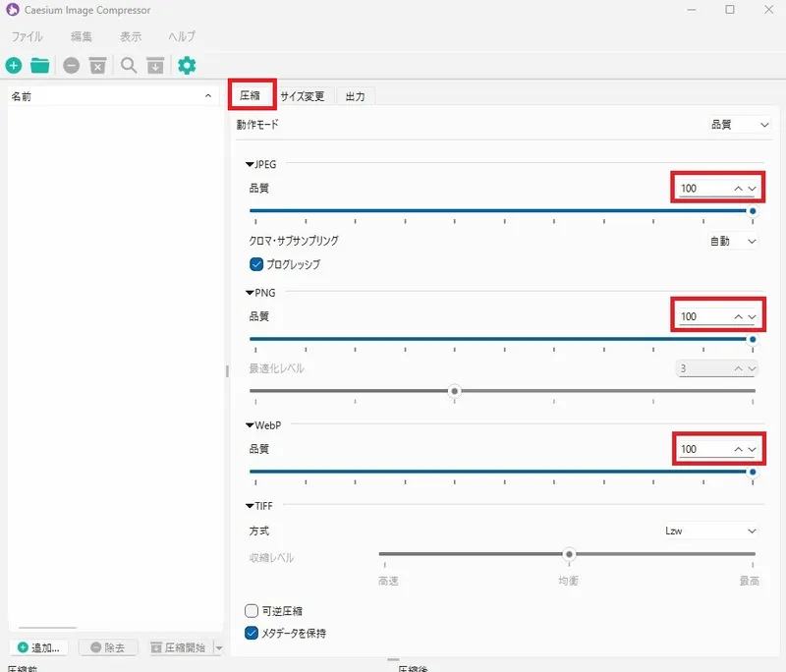Open the ファイル menu
This screenshot has height=672, width=786.
coord(28,36)
